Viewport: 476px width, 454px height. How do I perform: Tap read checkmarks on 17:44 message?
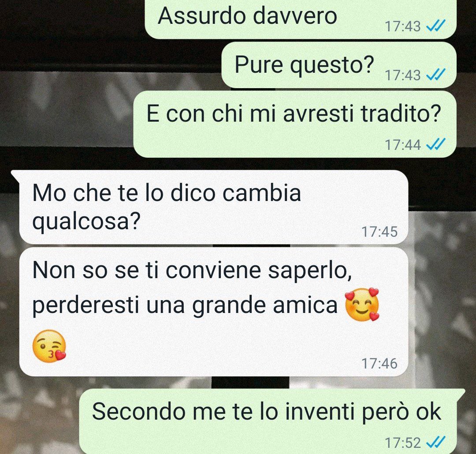[436, 144]
